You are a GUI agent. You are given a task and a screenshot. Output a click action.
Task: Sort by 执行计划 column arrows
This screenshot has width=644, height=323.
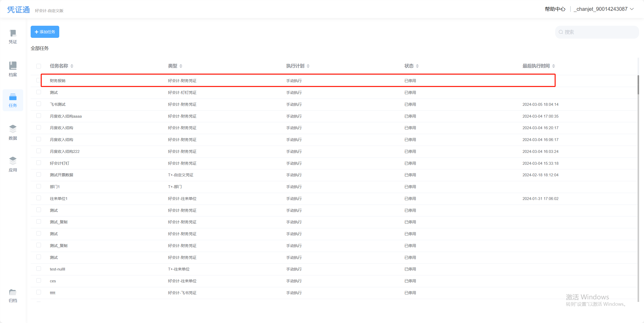click(x=308, y=66)
